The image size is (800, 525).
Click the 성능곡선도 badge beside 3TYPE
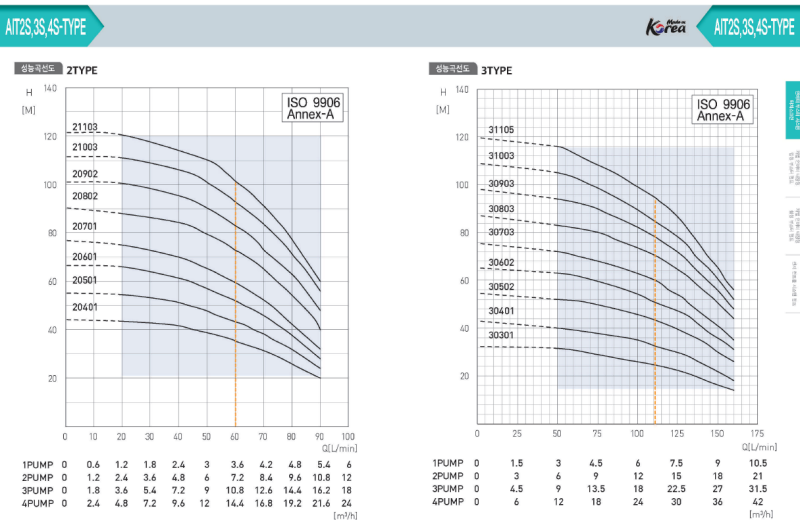tap(453, 68)
